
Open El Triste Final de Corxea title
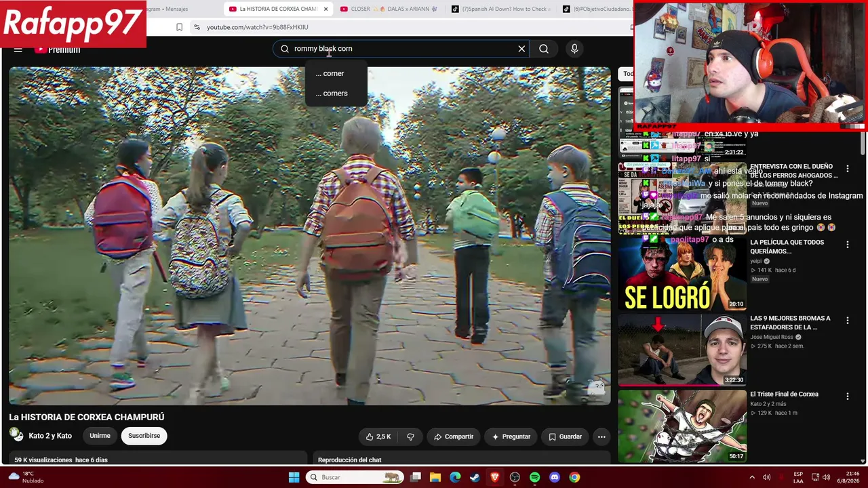pos(784,394)
